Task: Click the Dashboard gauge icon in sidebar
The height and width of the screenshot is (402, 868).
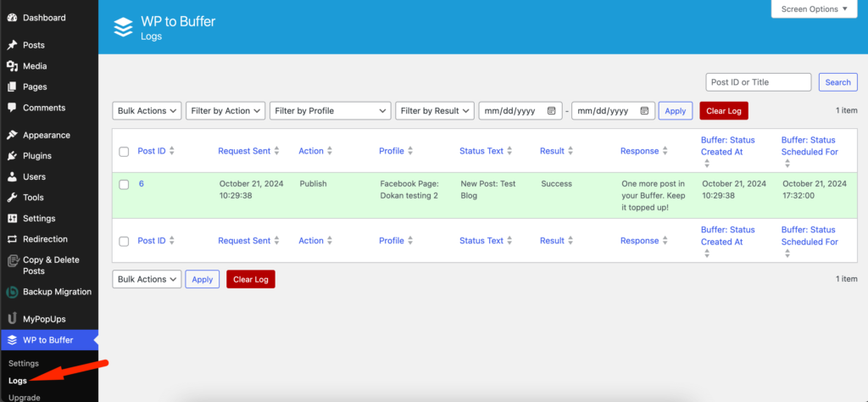Action: pos(12,18)
